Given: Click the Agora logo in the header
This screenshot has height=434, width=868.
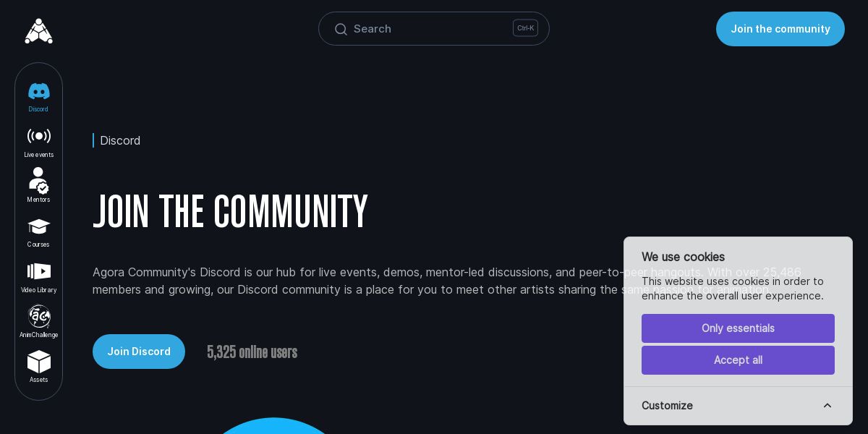Looking at the screenshot, I should (39, 30).
